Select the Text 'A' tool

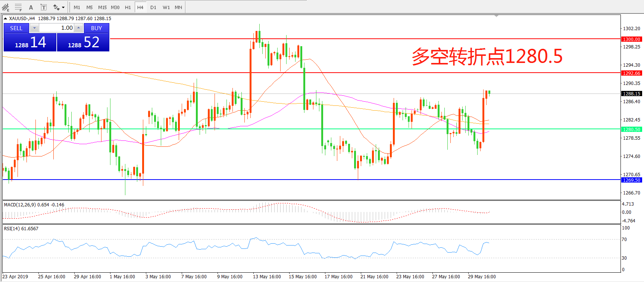31,7
